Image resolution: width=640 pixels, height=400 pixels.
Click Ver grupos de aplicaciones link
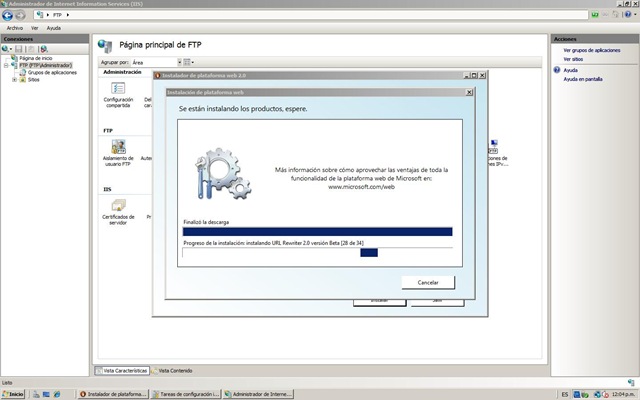(x=592, y=50)
